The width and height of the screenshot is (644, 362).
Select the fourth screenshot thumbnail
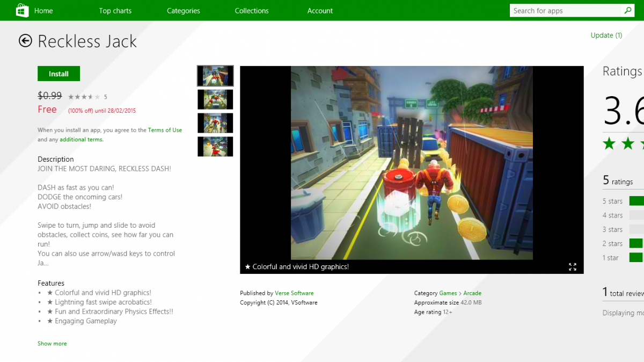point(215,147)
